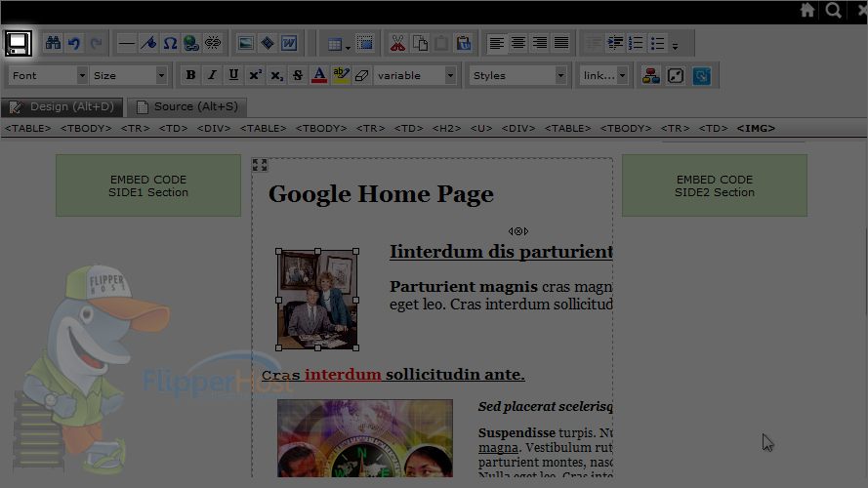Click the Home icon at top right
The image size is (868, 488).
(x=807, y=10)
